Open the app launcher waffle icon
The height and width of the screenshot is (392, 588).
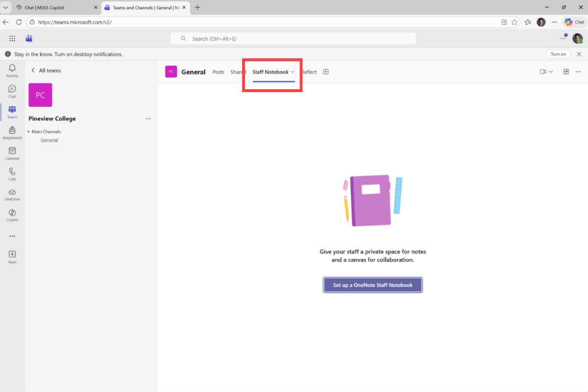tap(12, 38)
